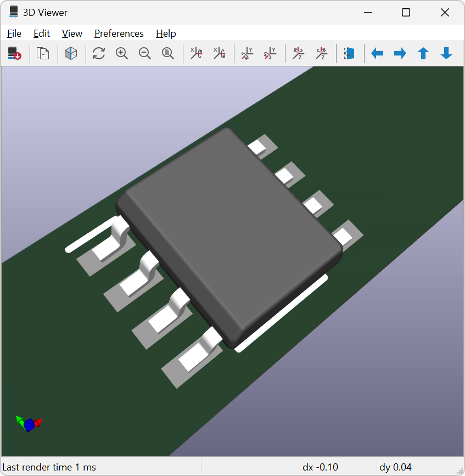The image size is (465, 476).
Task: Toggle raytracing render mode
Action: (71, 53)
